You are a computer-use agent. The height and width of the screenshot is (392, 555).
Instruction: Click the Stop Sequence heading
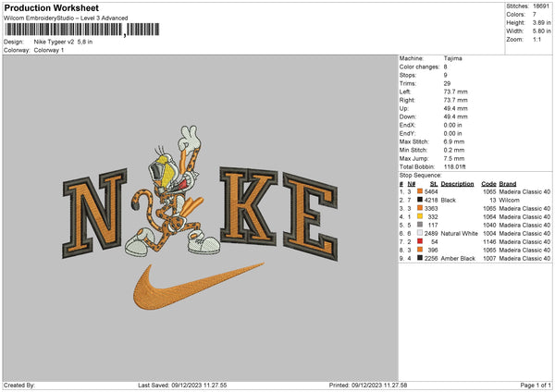coord(421,176)
